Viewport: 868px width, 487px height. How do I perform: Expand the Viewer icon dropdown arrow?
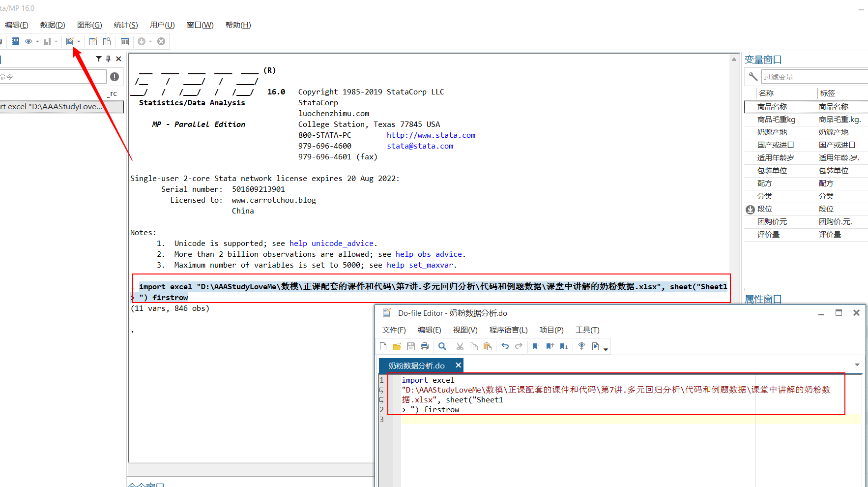click(37, 42)
